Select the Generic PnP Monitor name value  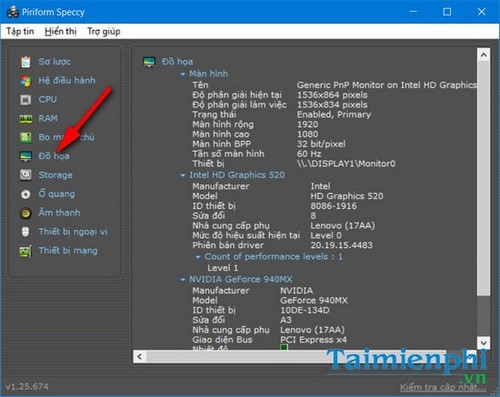[387, 85]
